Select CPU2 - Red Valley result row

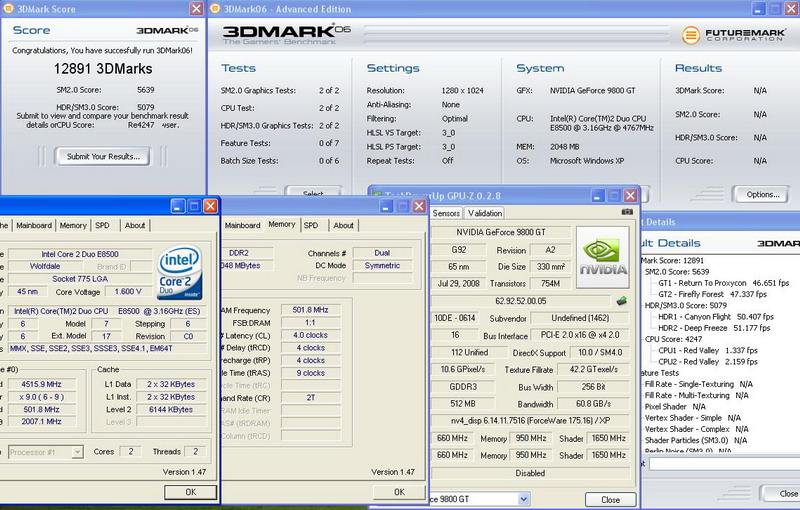tap(708, 362)
